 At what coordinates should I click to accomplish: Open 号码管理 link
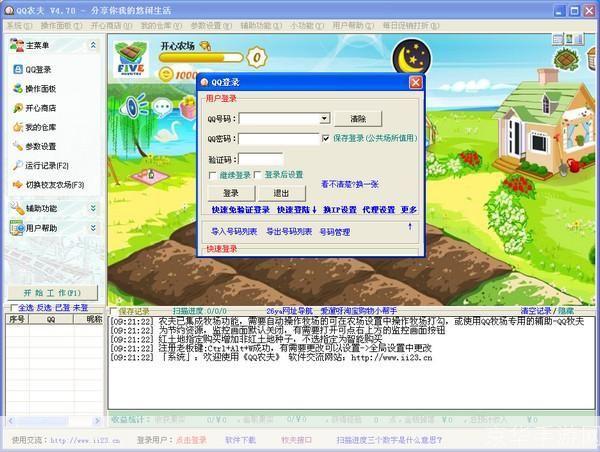[x=335, y=232]
